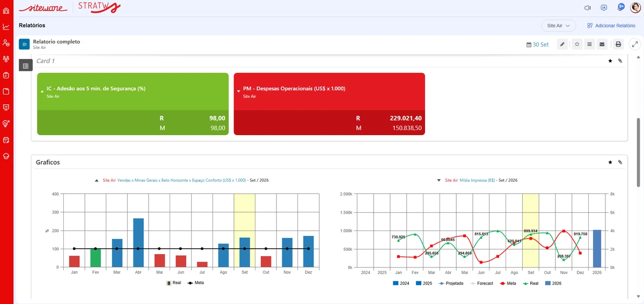Open the Site Air dropdown selector
This screenshot has height=304, width=644.
pyautogui.click(x=558, y=25)
